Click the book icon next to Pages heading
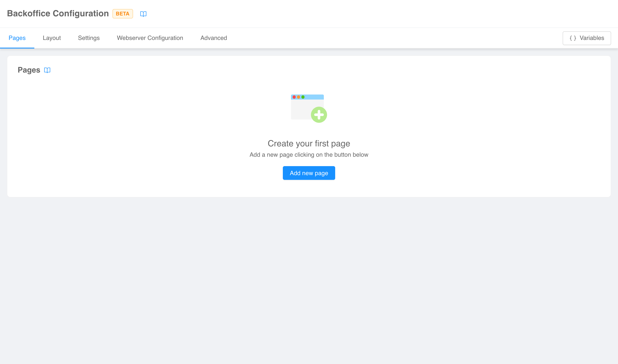This screenshot has width=618, height=364. coord(47,70)
